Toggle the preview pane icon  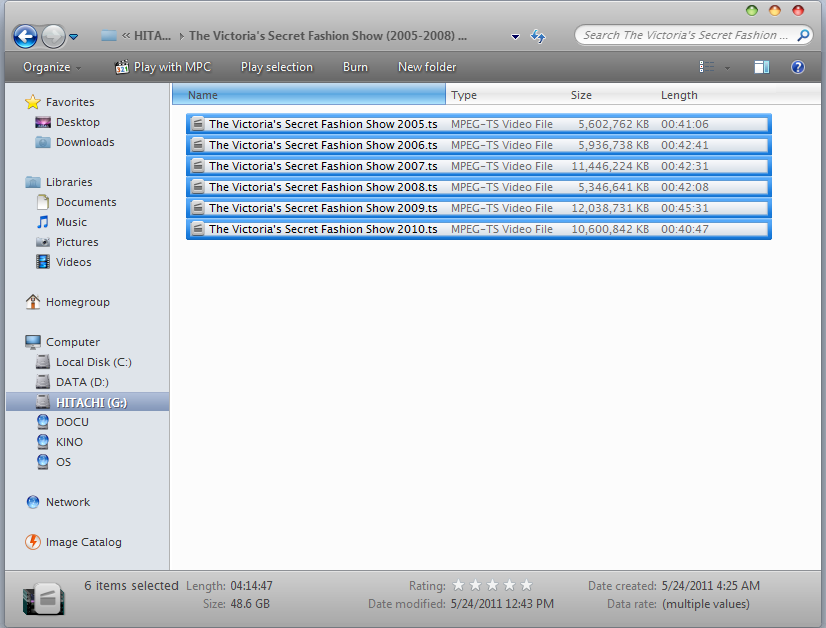pyautogui.click(x=762, y=67)
